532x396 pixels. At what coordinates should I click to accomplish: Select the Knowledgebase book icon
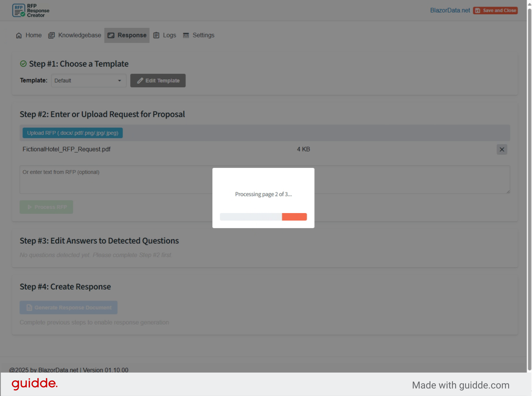[51, 35]
